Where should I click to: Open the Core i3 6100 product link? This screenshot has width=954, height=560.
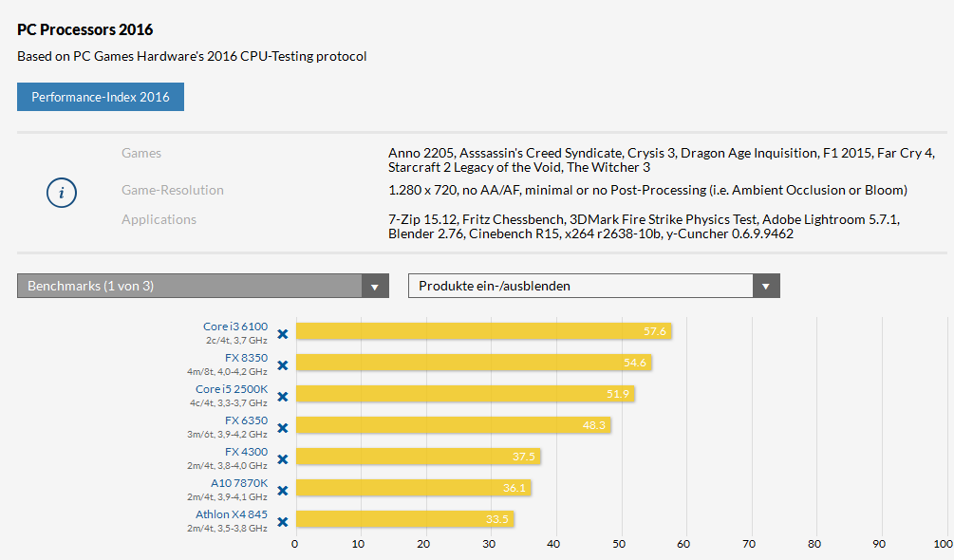235,327
